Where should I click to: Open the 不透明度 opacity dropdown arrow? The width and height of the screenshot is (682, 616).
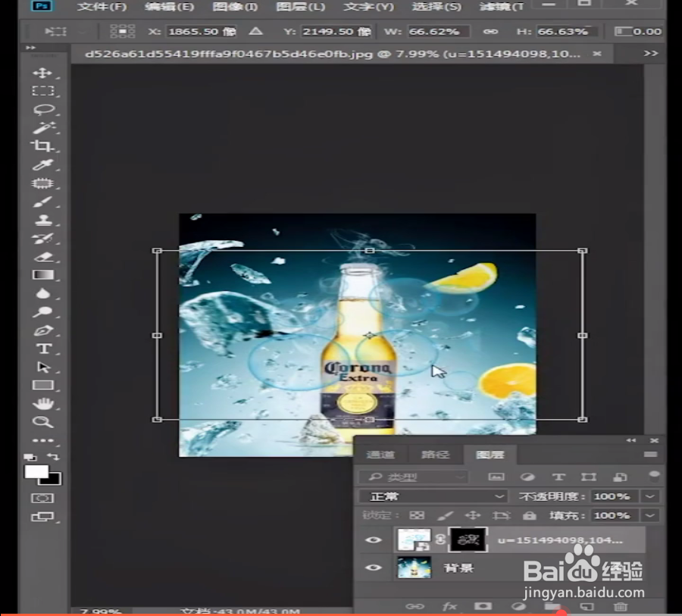pos(650,496)
